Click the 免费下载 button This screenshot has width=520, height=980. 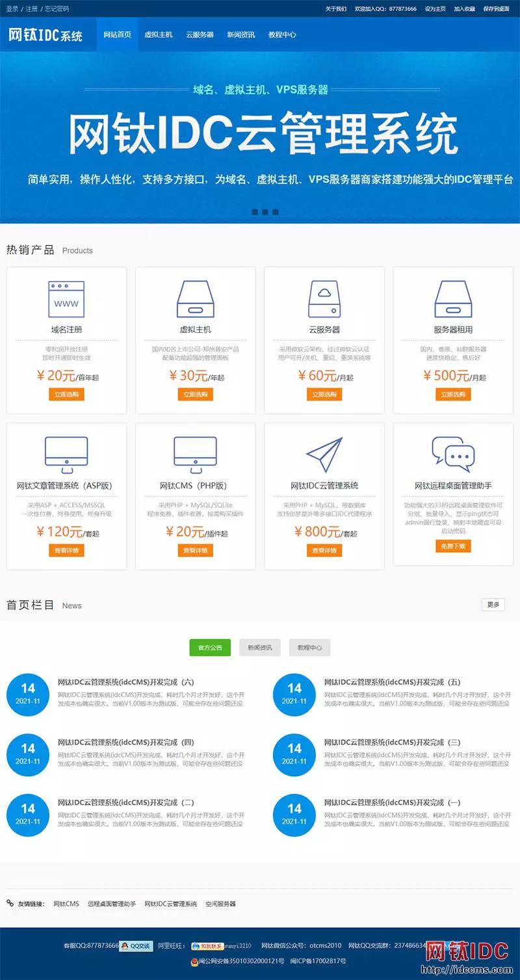453,546
